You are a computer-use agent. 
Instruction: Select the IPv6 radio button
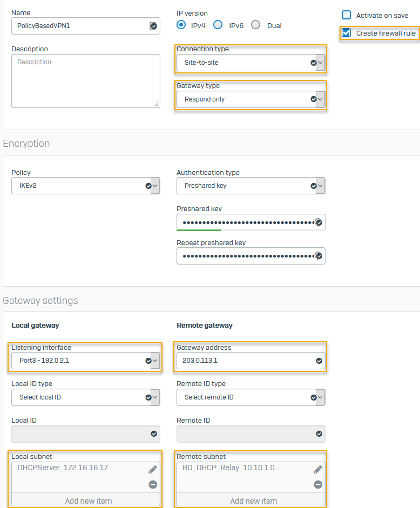click(x=218, y=25)
